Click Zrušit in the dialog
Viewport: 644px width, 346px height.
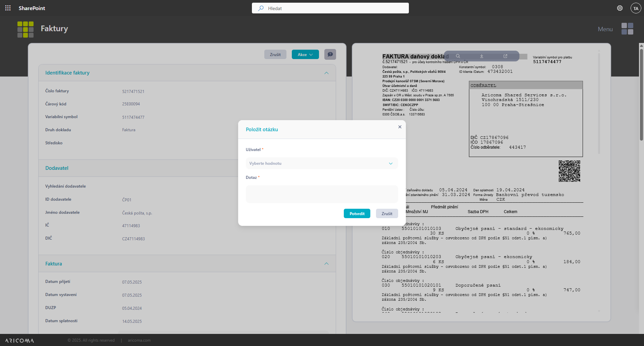click(387, 213)
